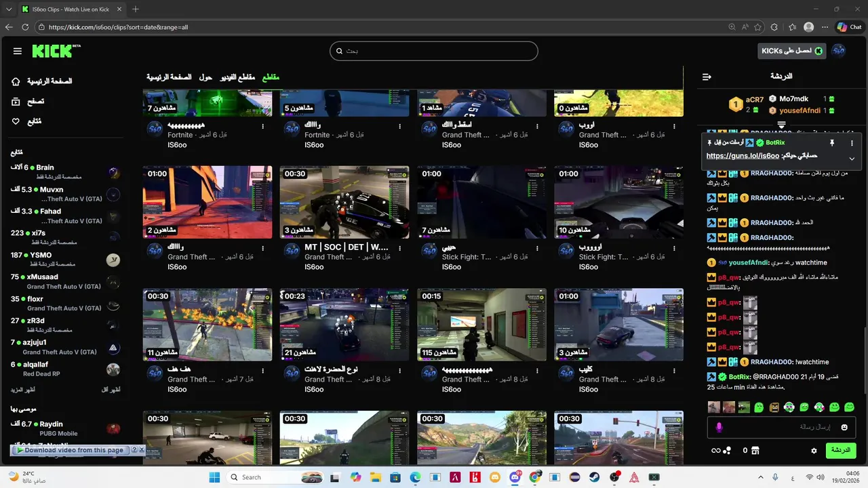Click the Kick search field
The image size is (868, 488).
coord(434,51)
